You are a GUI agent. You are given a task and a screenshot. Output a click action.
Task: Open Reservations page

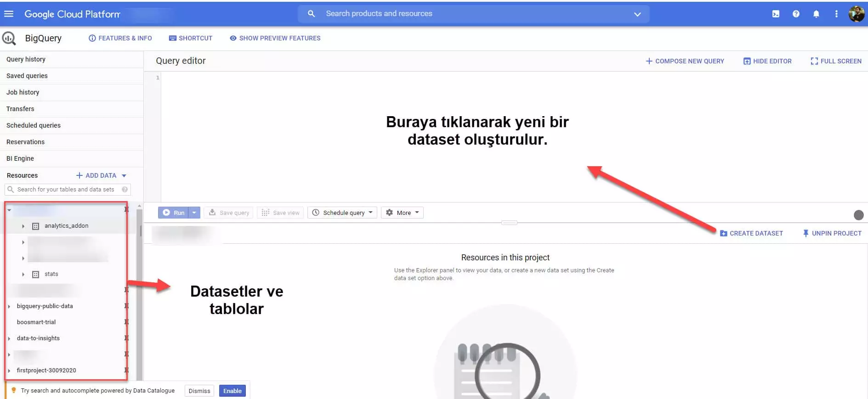point(72,142)
